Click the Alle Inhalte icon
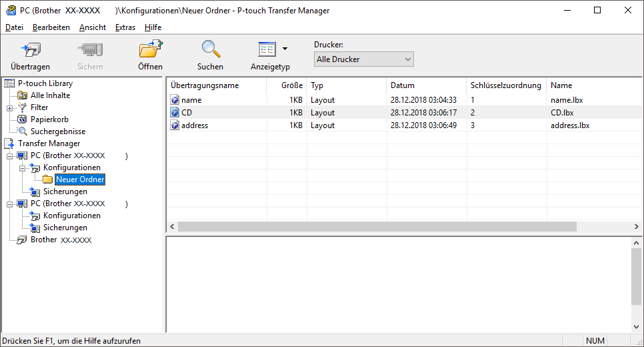Image resolution: width=644 pixels, height=347 pixels. tap(22, 95)
